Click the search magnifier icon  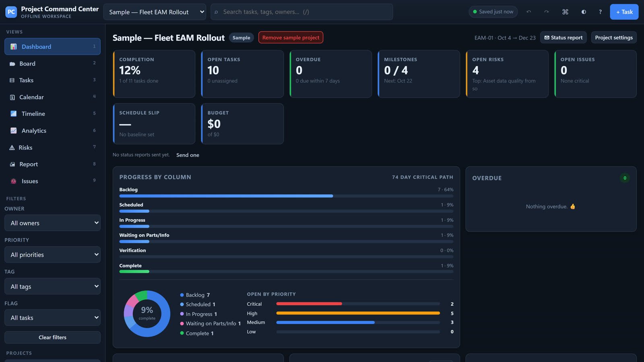[x=217, y=12]
